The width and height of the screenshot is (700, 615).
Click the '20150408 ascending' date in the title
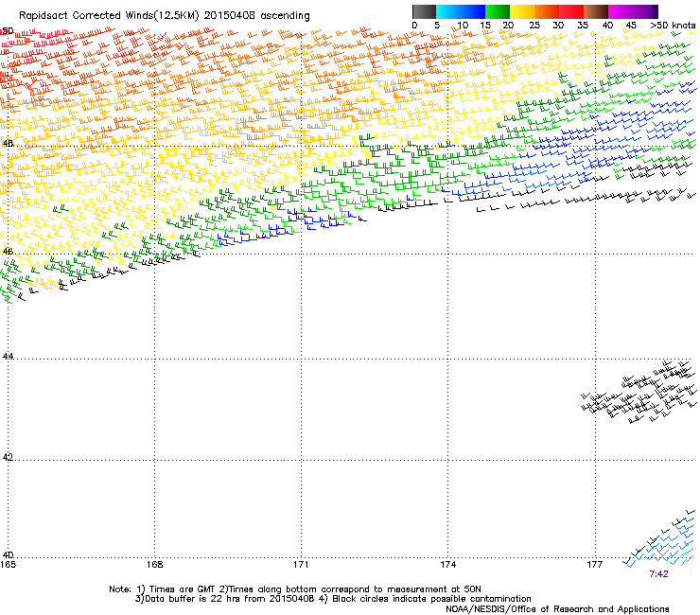coord(256,16)
